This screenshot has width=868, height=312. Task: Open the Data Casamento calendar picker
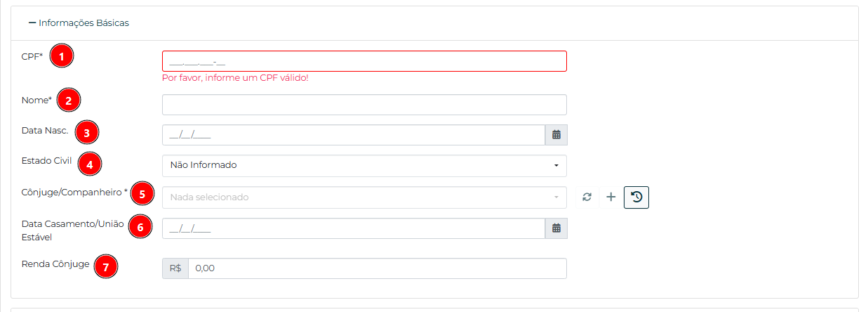click(x=556, y=228)
